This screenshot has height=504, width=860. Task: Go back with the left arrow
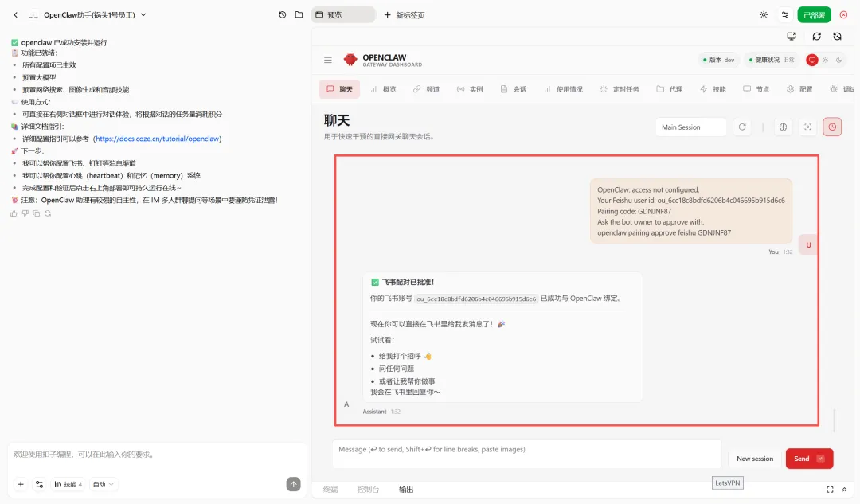click(x=15, y=15)
